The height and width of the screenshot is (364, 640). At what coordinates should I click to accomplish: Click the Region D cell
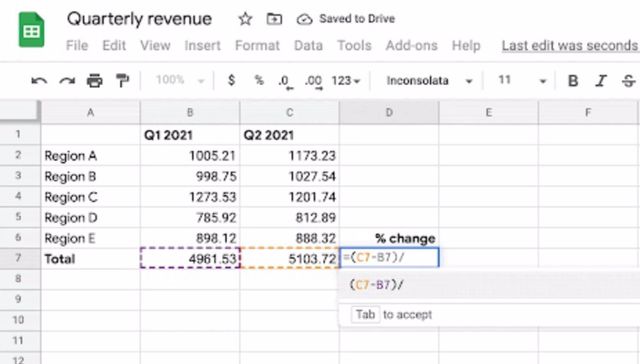[x=91, y=218]
